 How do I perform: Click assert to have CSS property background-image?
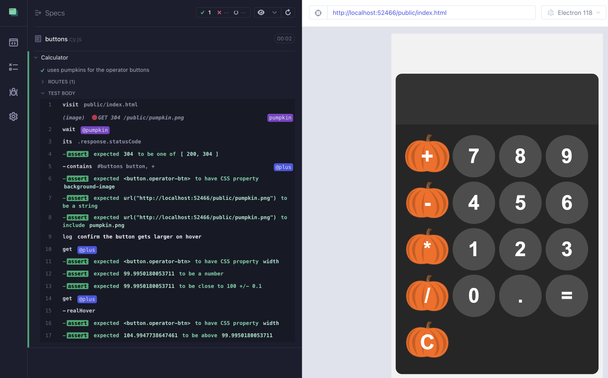point(167,183)
